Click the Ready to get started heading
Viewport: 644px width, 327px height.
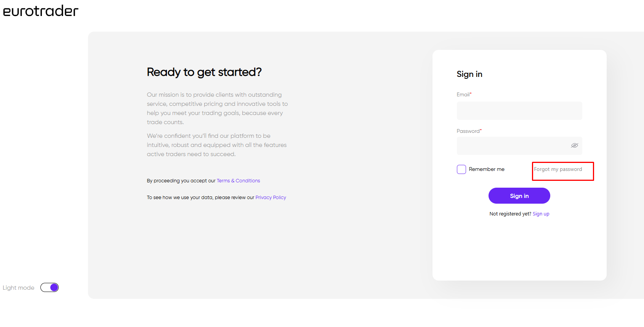tap(204, 72)
